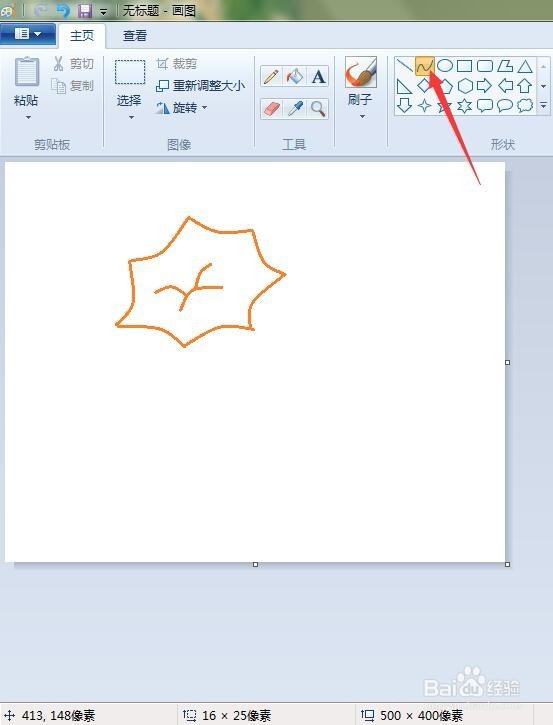Viewport: 553px width, 725px height.
Task: Click the Paint palette icon in title bar
Action: pos(8,10)
